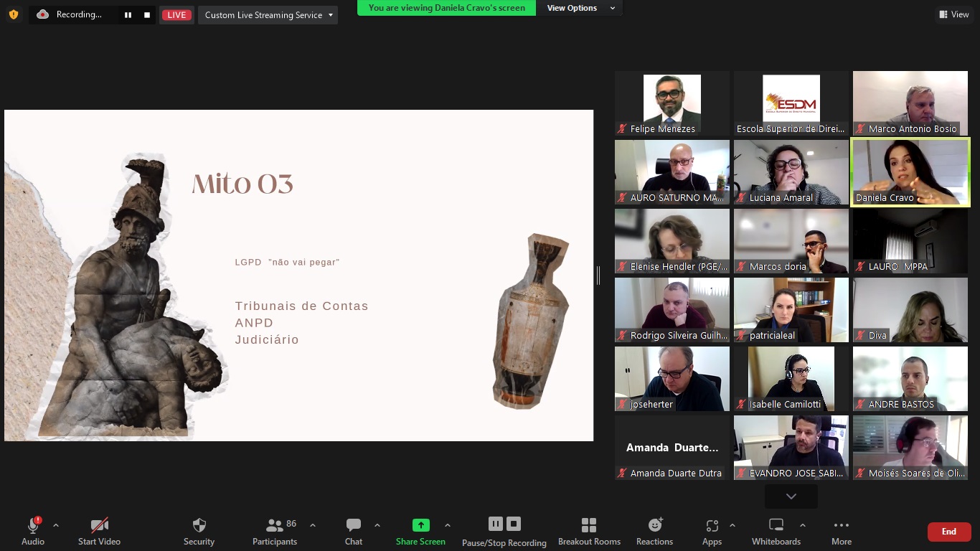Click muted mic icon on joseherter tile
Viewport: 980px width, 551px height.
622,405
